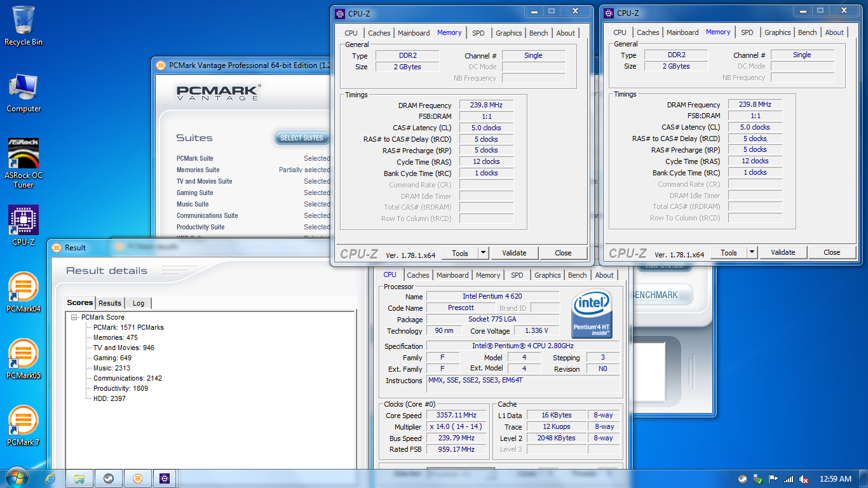868x488 pixels.
Task: Open Tools dropdown arrow in left CPU-Z
Action: (x=483, y=253)
